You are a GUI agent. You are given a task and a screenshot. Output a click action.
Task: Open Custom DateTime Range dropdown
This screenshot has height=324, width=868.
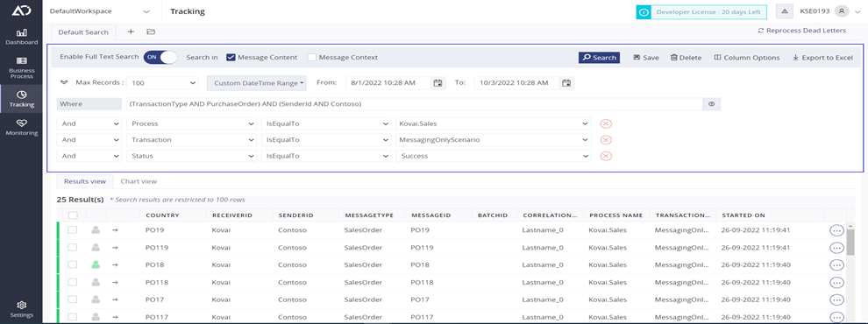(256, 83)
